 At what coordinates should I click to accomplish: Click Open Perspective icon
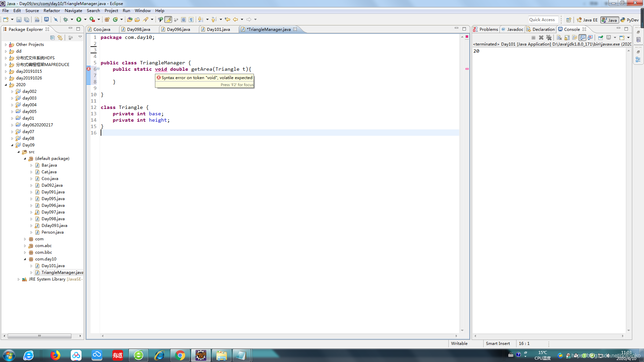569,20
